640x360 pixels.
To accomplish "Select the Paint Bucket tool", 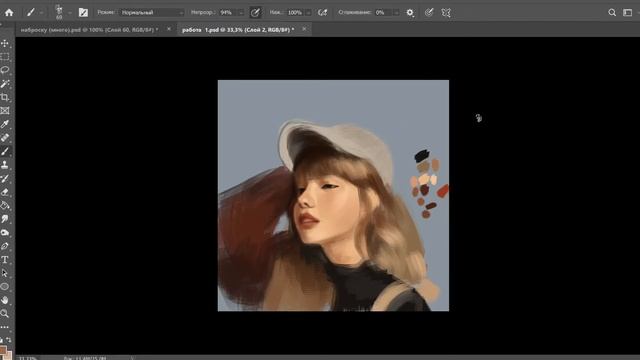I will (x=5, y=205).
